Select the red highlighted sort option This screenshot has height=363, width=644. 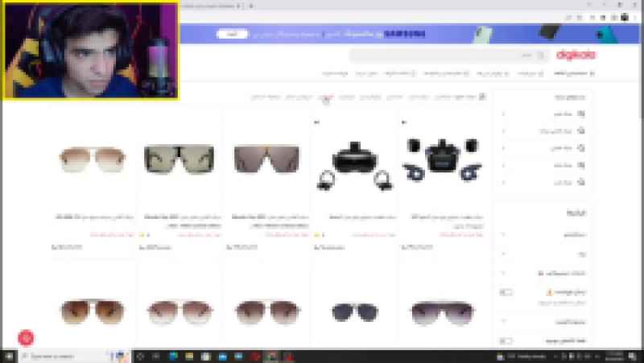326,97
